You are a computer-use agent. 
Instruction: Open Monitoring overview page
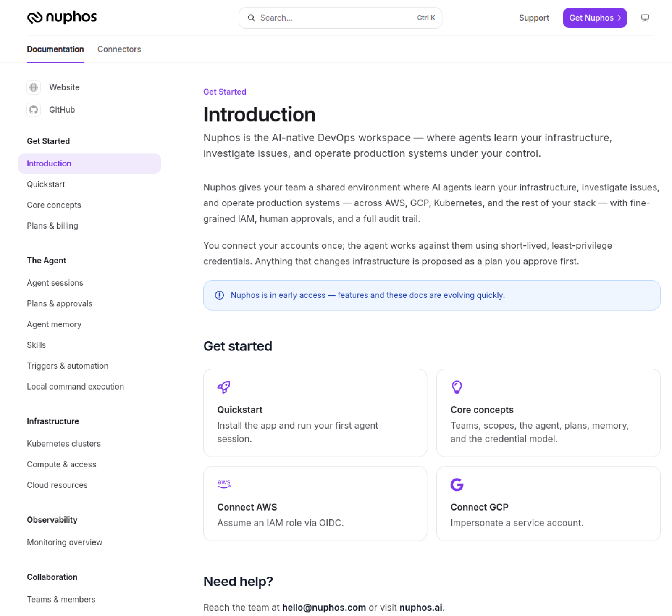coord(65,542)
